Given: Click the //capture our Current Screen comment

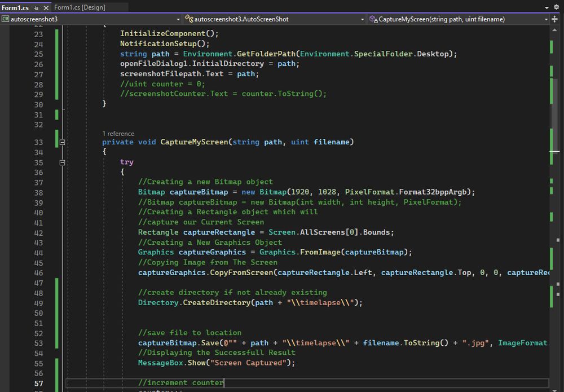Looking at the screenshot, I should click(201, 222).
